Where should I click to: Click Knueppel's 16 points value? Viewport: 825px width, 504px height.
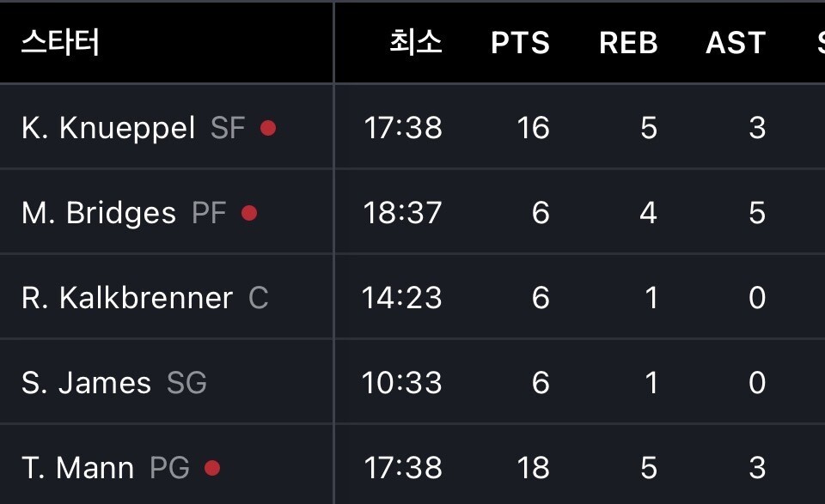[x=533, y=128]
